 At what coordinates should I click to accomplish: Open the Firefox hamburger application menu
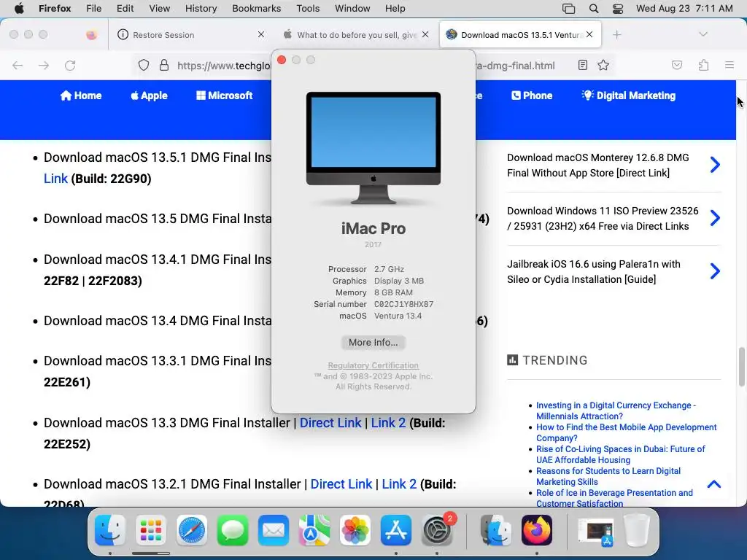[729, 65]
